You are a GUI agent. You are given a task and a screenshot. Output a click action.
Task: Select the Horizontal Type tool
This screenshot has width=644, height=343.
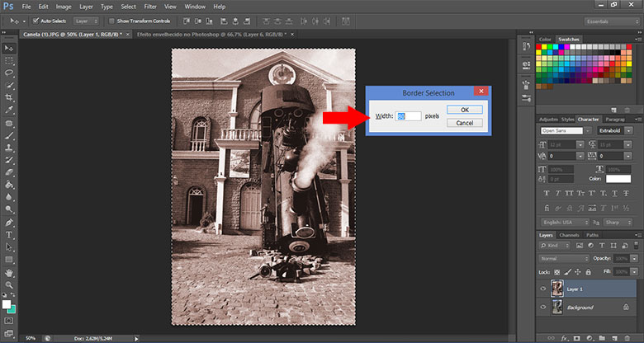tap(8, 234)
